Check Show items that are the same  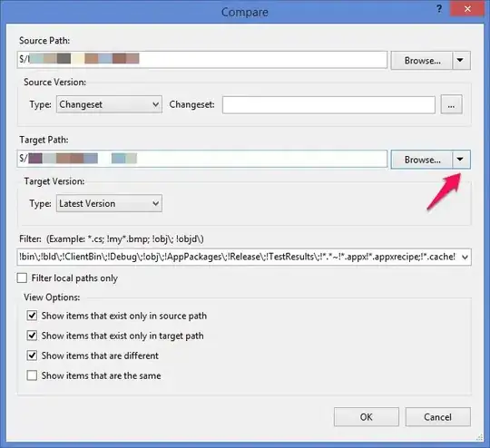[x=32, y=375]
